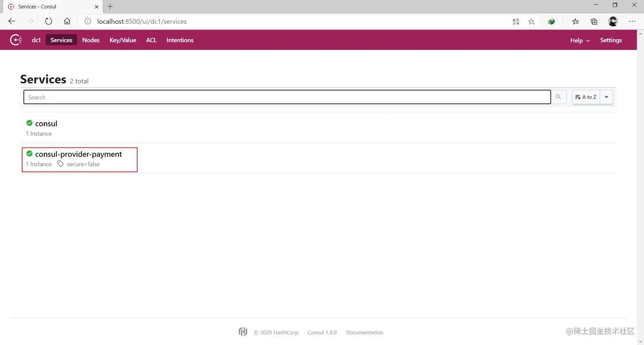Add page to favorites star icon
This screenshot has height=345, width=644.
coord(531,21)
